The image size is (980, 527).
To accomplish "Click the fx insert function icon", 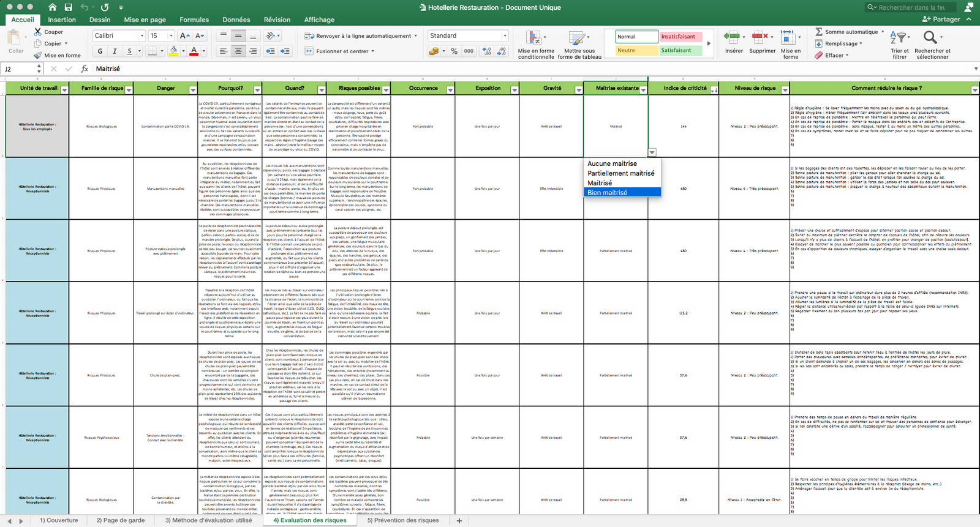I will coord(85,69).
